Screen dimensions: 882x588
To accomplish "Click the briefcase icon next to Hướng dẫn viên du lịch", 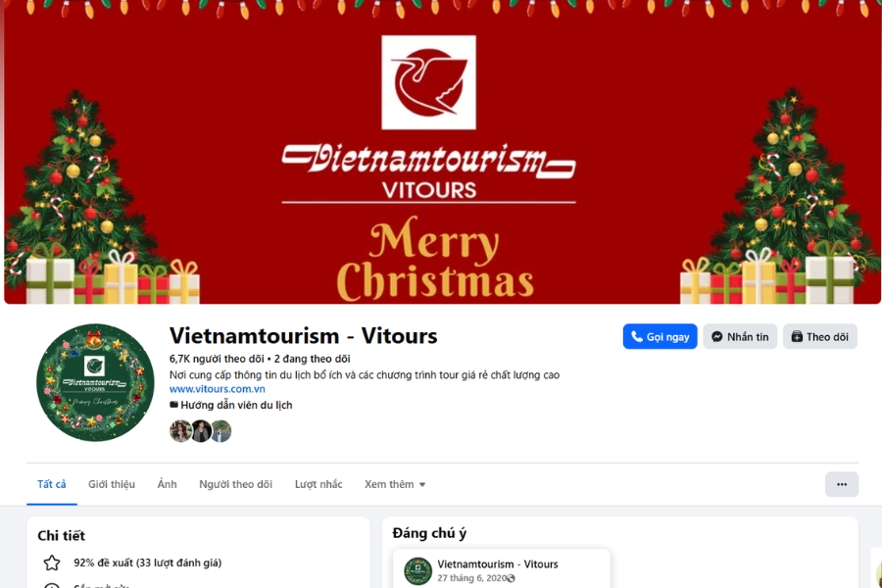I will pos(173,405).
